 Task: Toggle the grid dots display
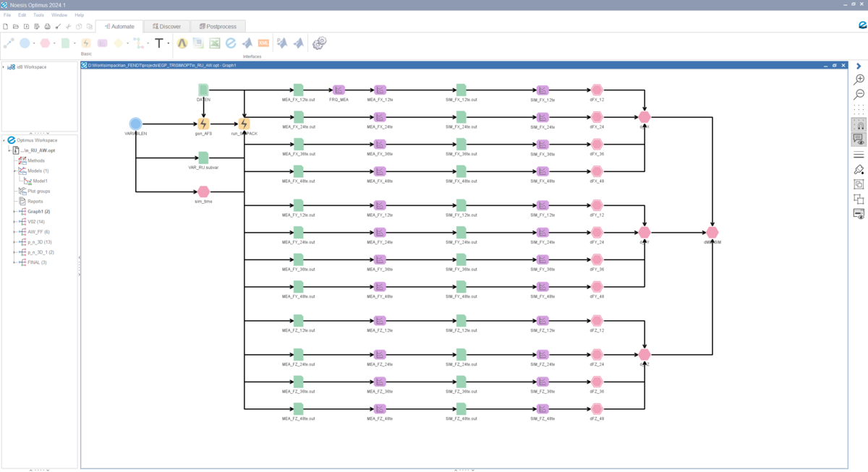859,109
